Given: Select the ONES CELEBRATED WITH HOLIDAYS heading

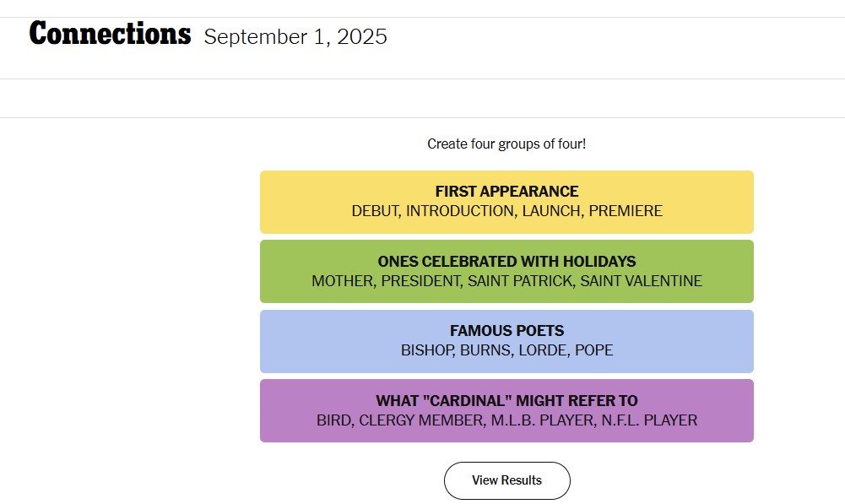Looking at the screenshot, I should [x=506, y=262].
